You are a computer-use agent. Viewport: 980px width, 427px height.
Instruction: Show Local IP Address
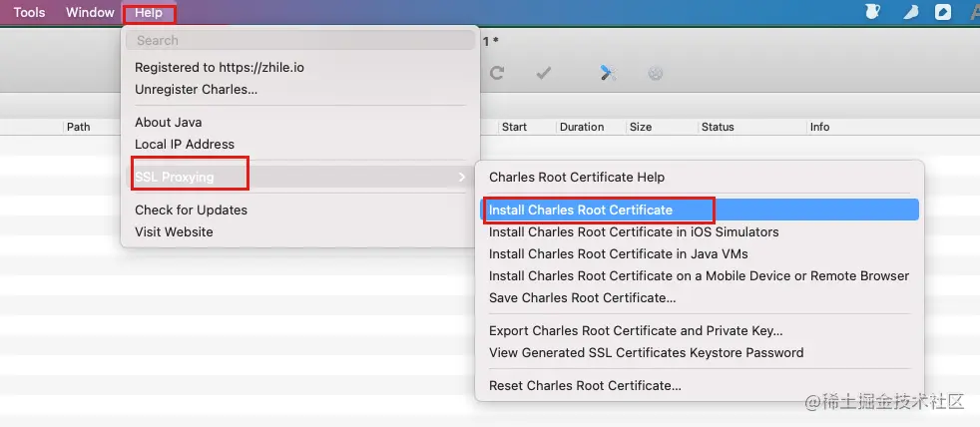300,145
